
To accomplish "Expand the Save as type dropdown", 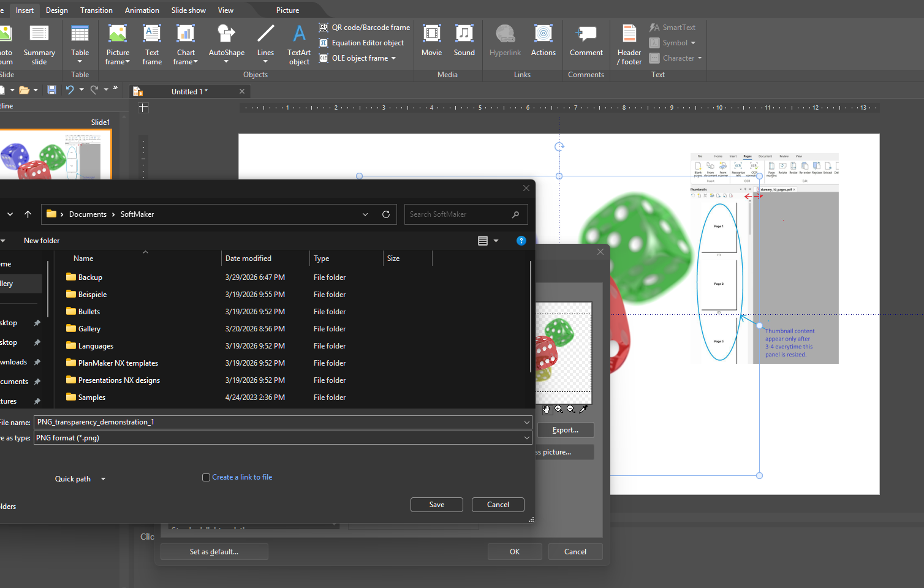I will (526, 438).
